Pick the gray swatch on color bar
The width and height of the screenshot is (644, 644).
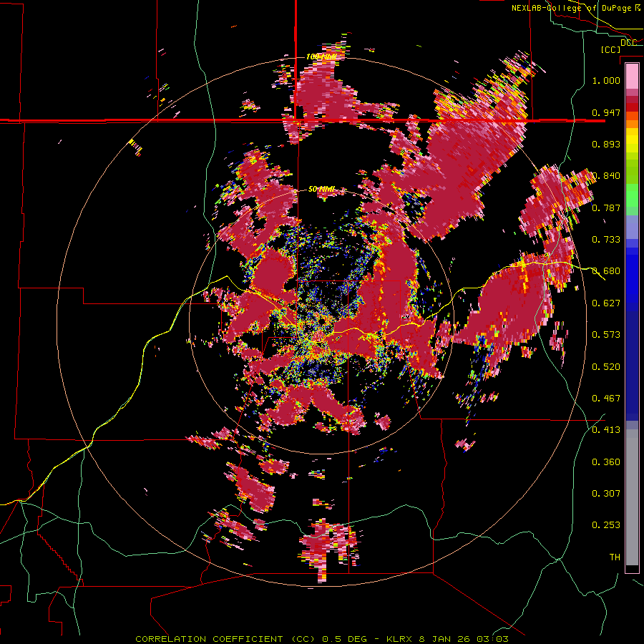pos(632,497)
